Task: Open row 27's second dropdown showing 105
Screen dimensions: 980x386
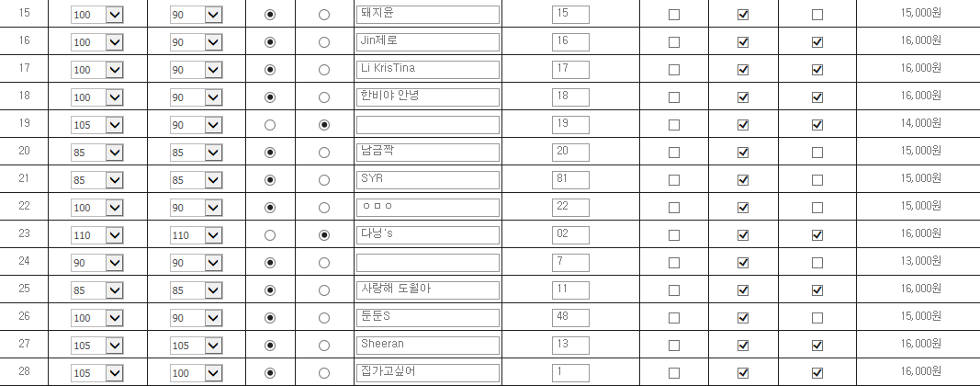Action: [197, 346]
